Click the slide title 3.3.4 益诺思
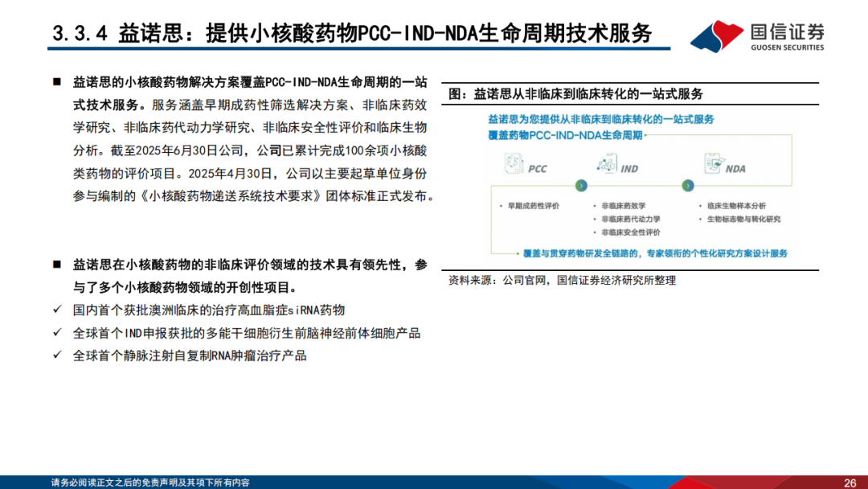 pyautogui.click(x=352, y=33)
